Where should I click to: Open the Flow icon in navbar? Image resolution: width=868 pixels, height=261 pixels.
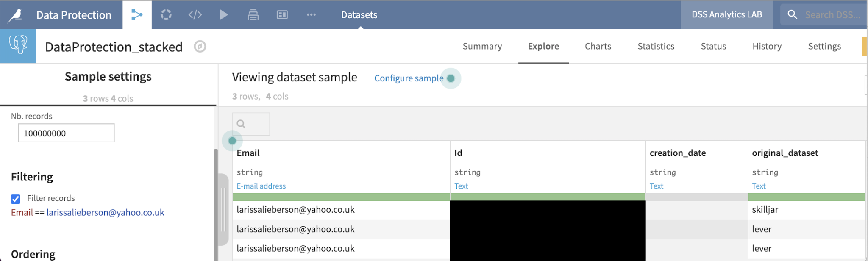[137, 15]
